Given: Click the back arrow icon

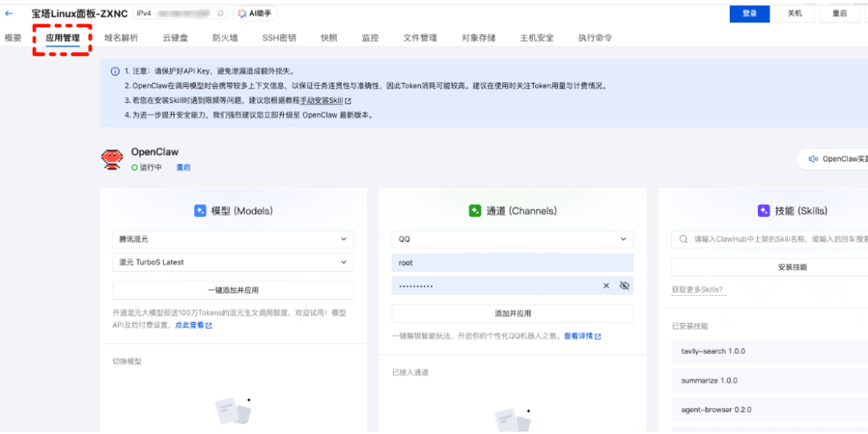Looking at the screenshot, I should tap(9, 14).
